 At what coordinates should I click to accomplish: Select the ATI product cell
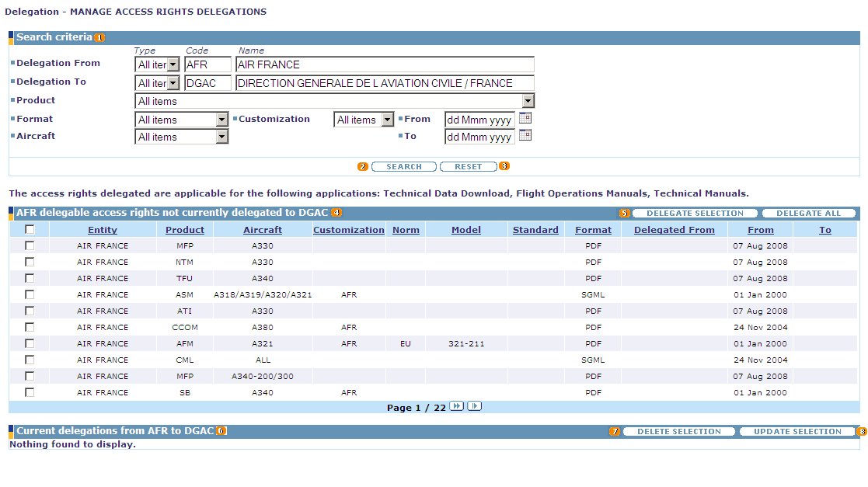point(185,311)
